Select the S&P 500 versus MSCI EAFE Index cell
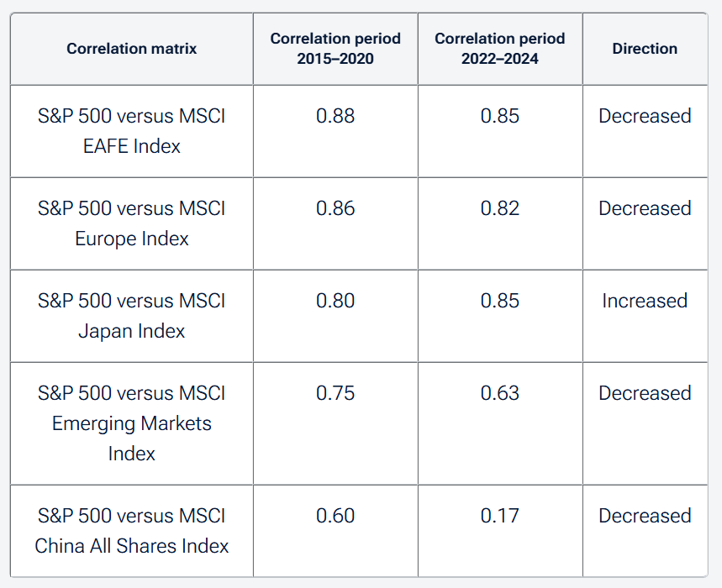This screenshot has width=722, height=588. tap(132, 131)
